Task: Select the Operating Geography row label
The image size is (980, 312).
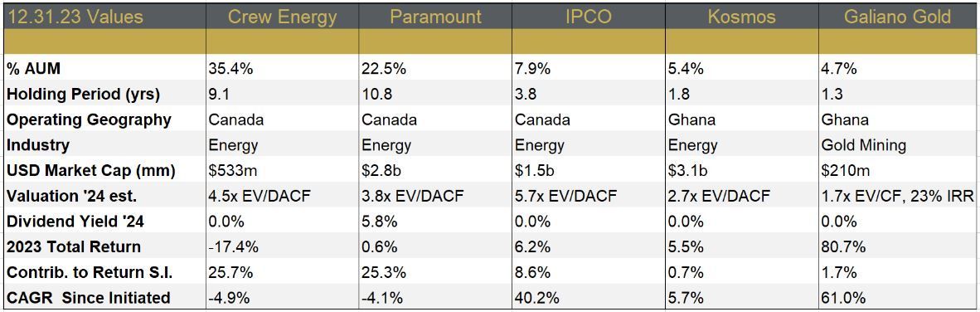Action: pos(104,120)
